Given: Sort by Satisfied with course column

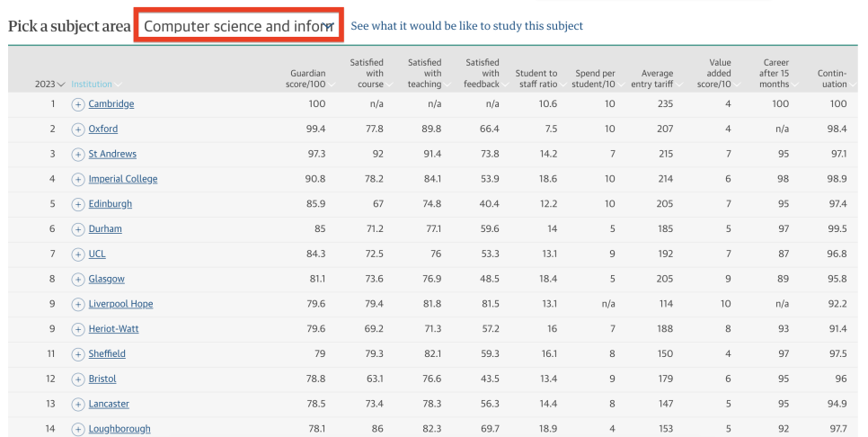Looking at the screenshot, I should click(371, 73).
